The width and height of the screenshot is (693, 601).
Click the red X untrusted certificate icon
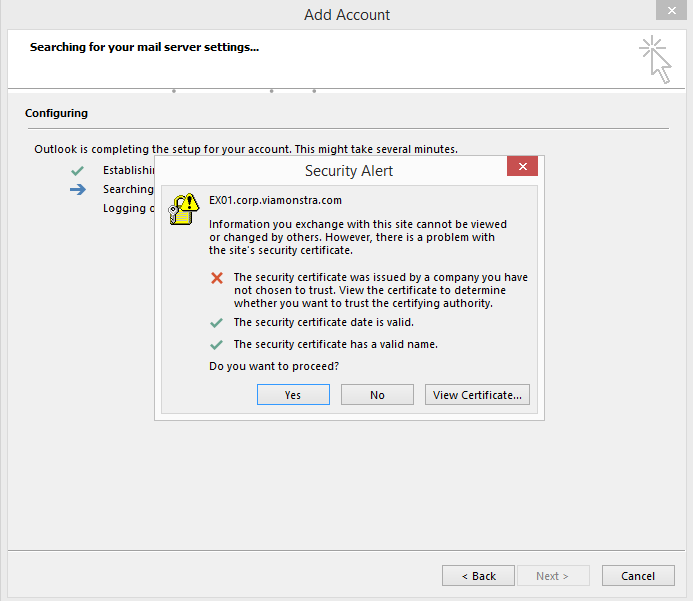217,277
